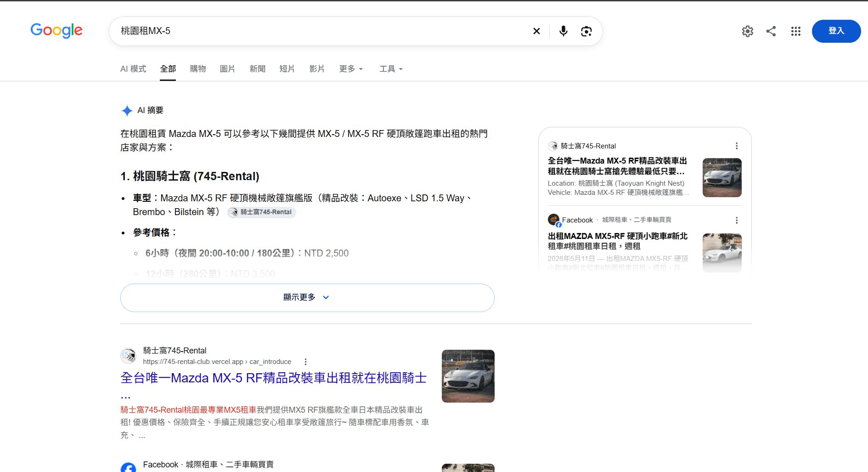Expand the 更多 dropdown
The width and height of the screenshot is (868, 472).
pos(351,69)
